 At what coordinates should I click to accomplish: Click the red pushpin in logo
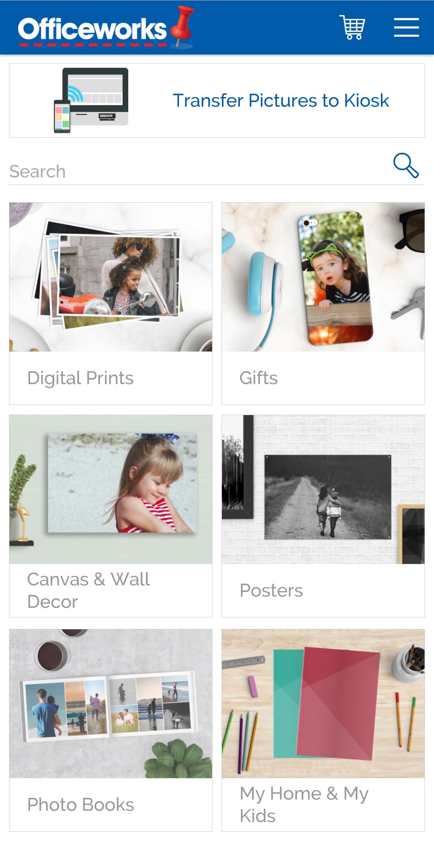(x=182, y=27)
